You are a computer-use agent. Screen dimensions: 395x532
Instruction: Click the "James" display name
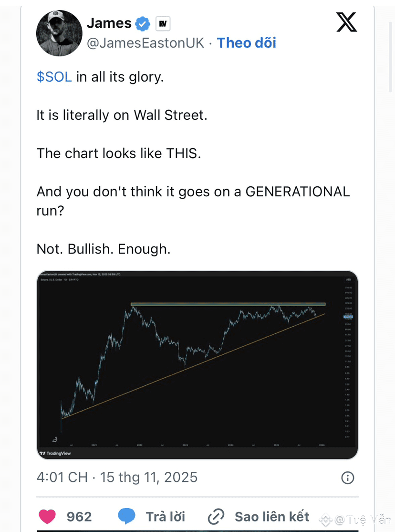(x=109, y=22)
